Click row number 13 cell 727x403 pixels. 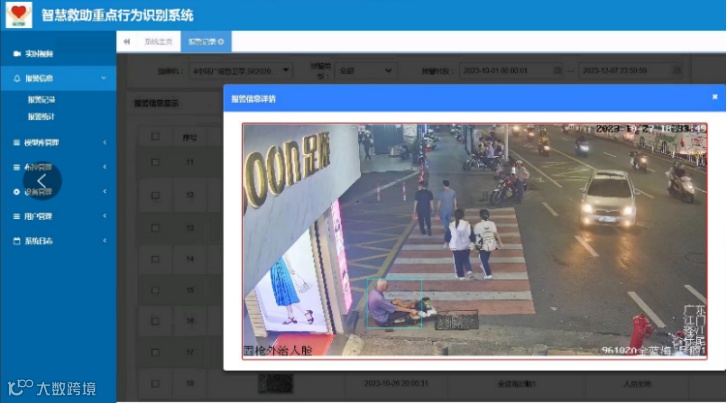(190, 228)
